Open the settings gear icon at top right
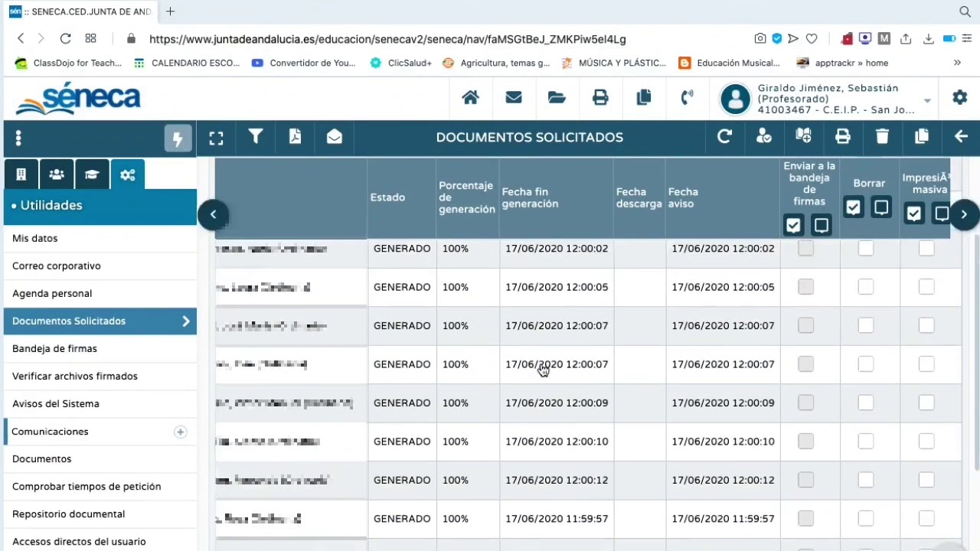Viewport: 980px width, 551px height. click(x=959, y=97)
